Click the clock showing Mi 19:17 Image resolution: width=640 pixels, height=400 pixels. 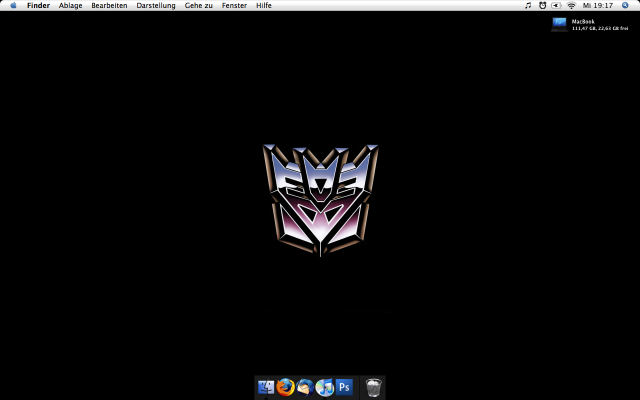pyautogui.click(x=598, y=5)
